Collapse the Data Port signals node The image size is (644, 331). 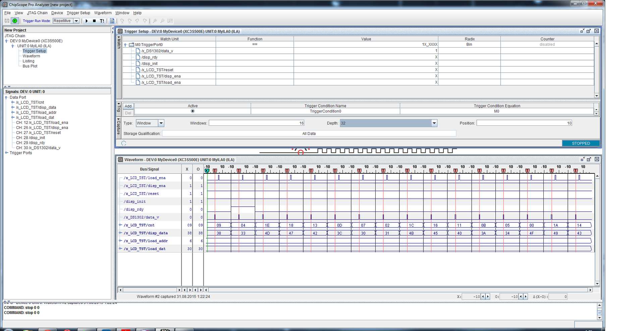(x=6, y=97)
